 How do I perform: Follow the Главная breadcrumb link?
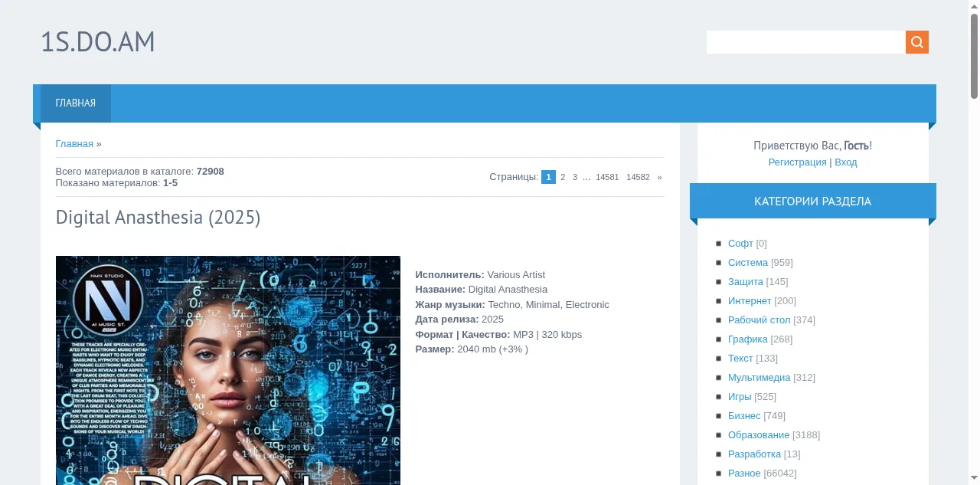coord(74,143)
